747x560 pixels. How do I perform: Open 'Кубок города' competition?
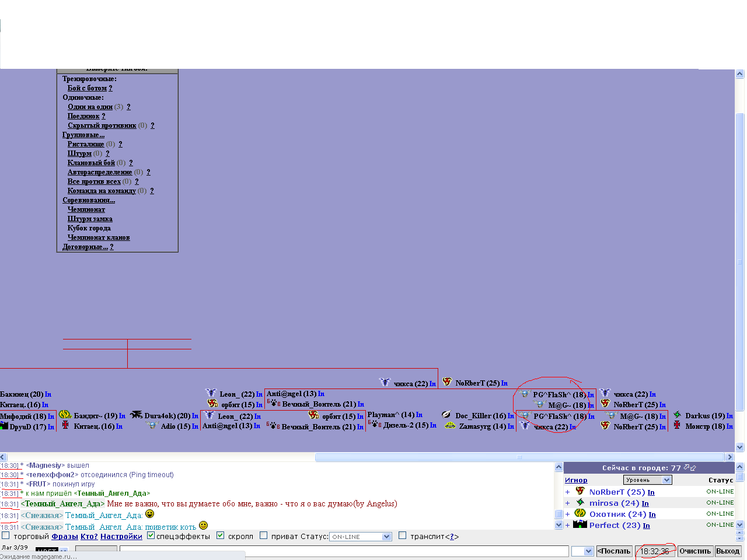click(89, 228)
